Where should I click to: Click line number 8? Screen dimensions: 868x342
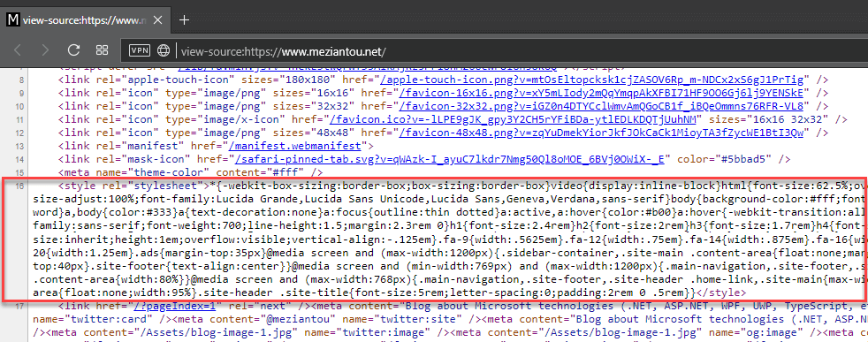click(21, 80)
